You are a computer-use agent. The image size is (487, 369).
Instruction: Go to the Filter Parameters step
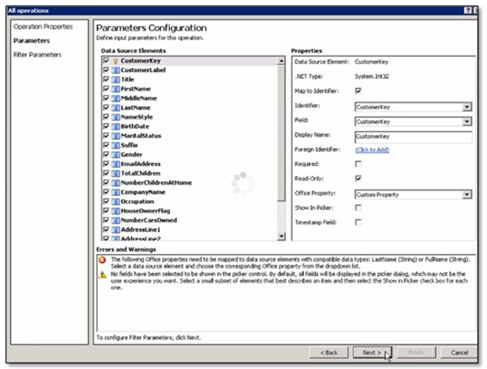pos(37,55)
